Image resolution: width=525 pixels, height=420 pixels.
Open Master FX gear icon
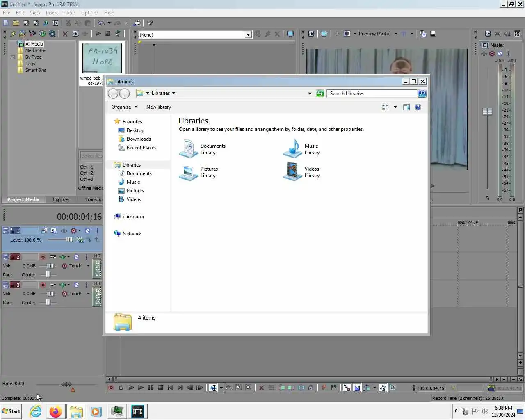click(x=492, y=53)
